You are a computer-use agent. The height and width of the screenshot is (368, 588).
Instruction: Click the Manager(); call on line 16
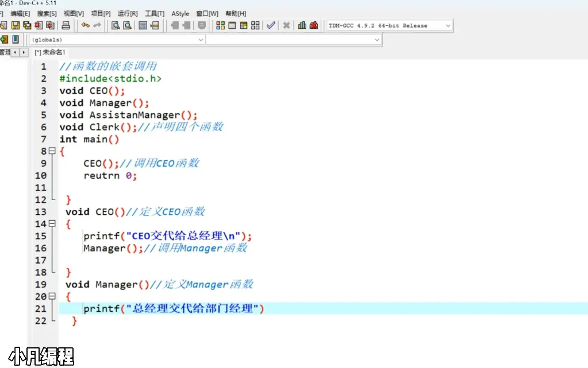pos(113,248)
